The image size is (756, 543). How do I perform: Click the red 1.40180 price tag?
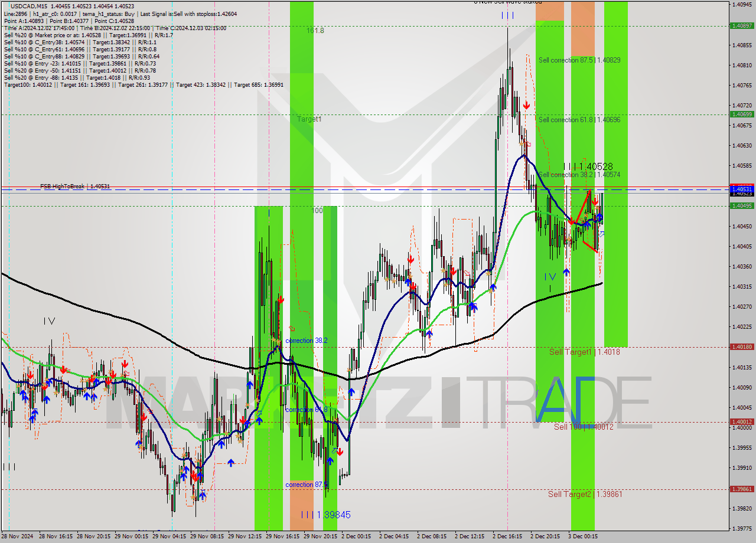point(742,346)
